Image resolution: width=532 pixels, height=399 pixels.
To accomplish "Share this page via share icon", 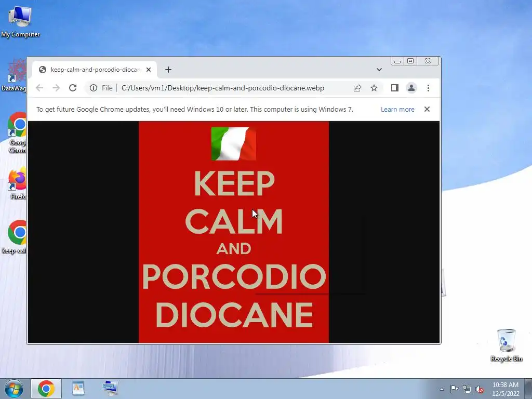I will pos(357,88).
